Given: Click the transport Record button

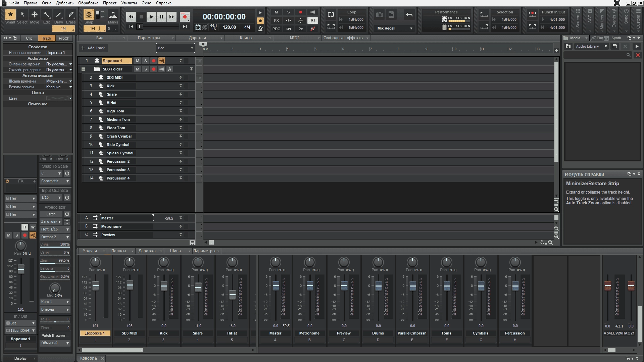Looking at the screenshot, I should (x=185, y=16).
